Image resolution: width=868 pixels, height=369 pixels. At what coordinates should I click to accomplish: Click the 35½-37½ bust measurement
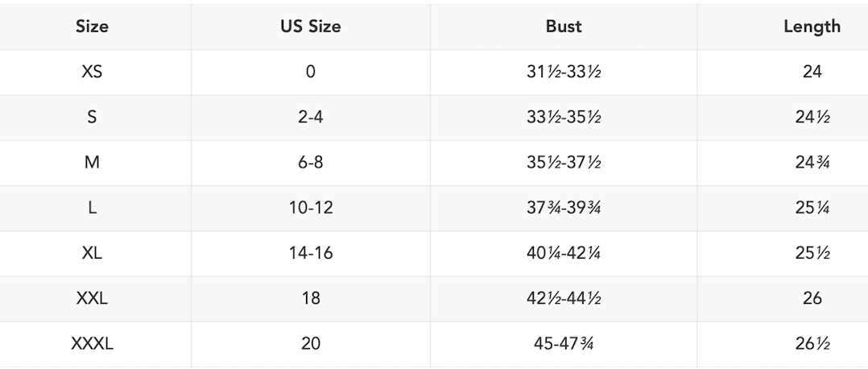[x=563, y=163]
